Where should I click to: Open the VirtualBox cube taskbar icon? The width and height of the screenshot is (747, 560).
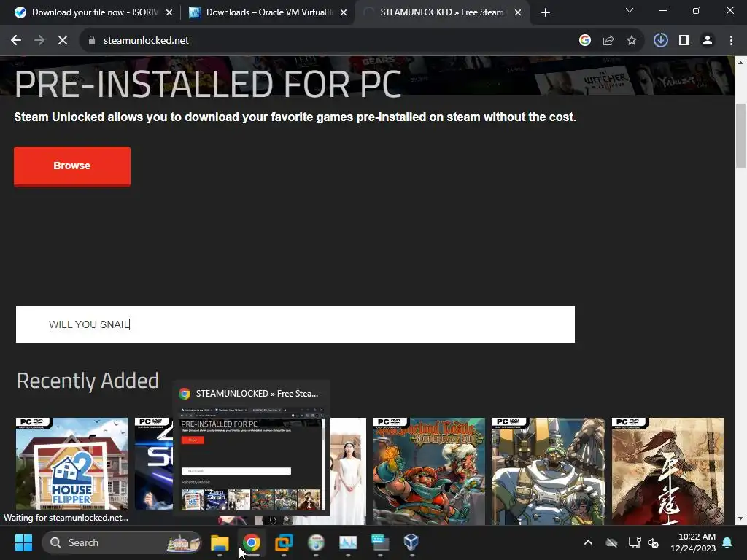click(411, 542)
